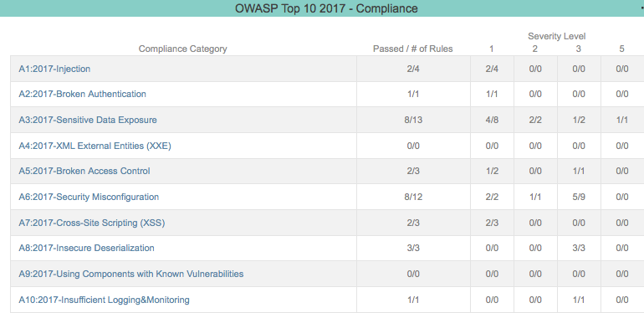The width and height of the screenshot is (644, 313).
Task: Open the A9:2017-Using Components with Known Vulnerabilities link
Action: tap(131, 274)
